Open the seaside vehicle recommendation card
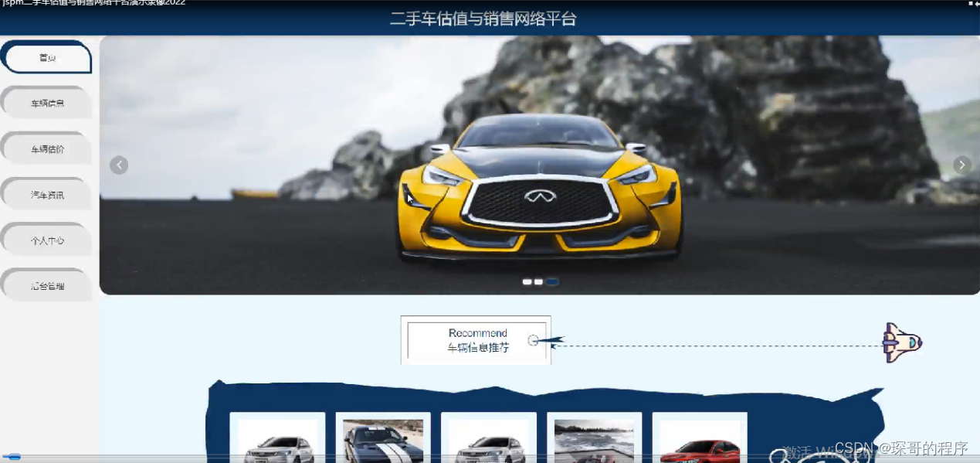The height and width of the screenshot is (463, 980). click(594, 437)
